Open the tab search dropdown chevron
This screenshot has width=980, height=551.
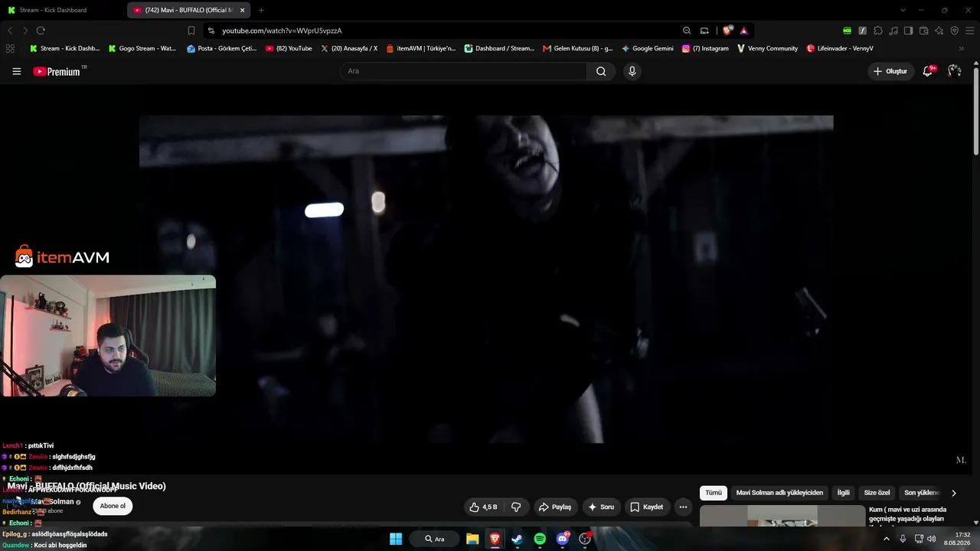coord(903,10)
